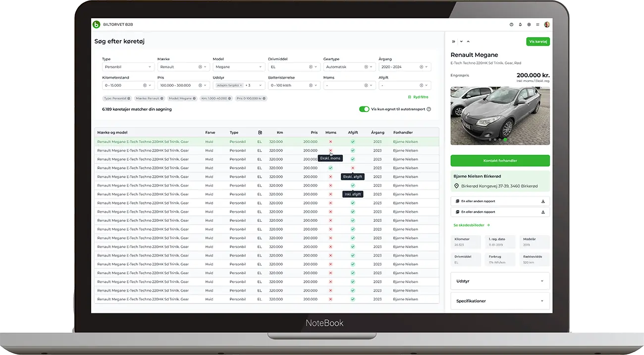Click the fuel pump column header icon
Image resolution: width=644 pixels, height=355 pixels.
(x=260, y=133)
